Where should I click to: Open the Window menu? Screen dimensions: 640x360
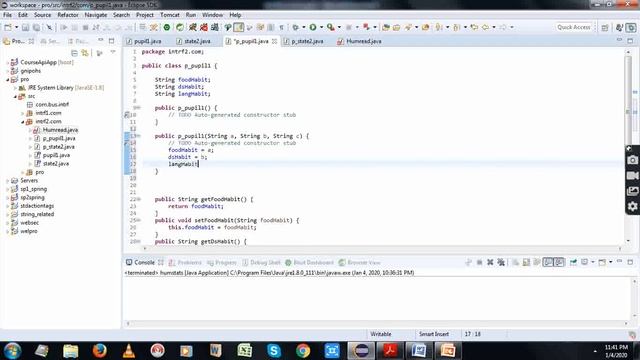click(x=213, y=15)
